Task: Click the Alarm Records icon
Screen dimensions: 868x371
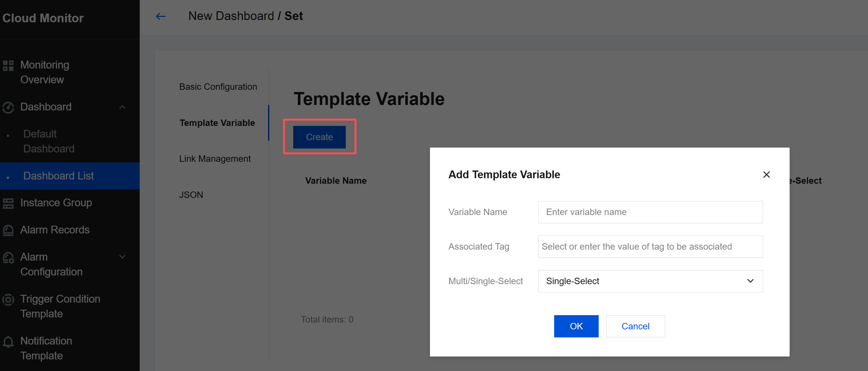Action: coord(8,230)
